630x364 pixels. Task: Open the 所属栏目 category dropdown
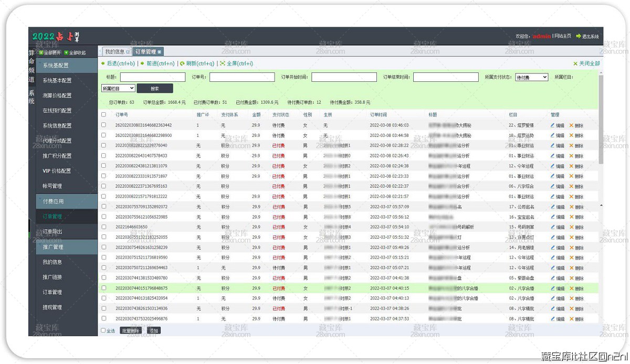[118, 89]
